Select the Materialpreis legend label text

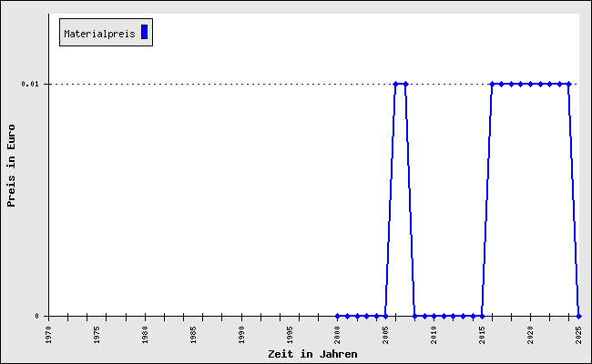[x=99, y=34]
